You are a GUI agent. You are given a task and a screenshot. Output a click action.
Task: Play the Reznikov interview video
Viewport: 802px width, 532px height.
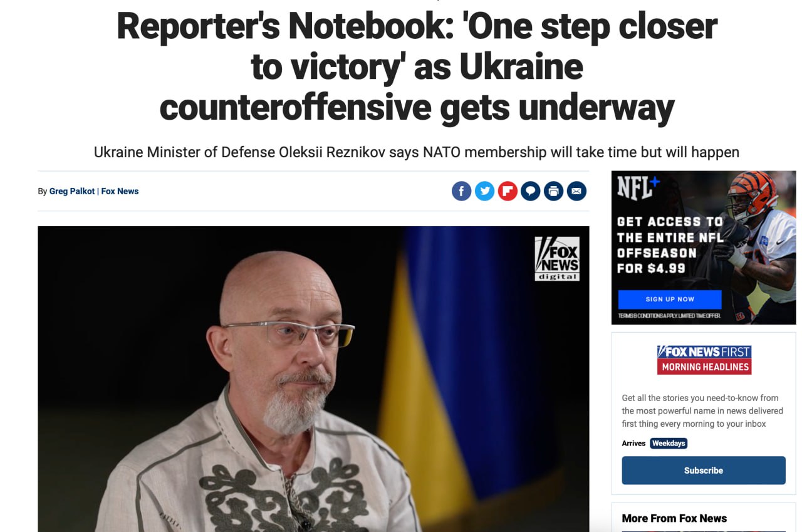click(313, 379)
